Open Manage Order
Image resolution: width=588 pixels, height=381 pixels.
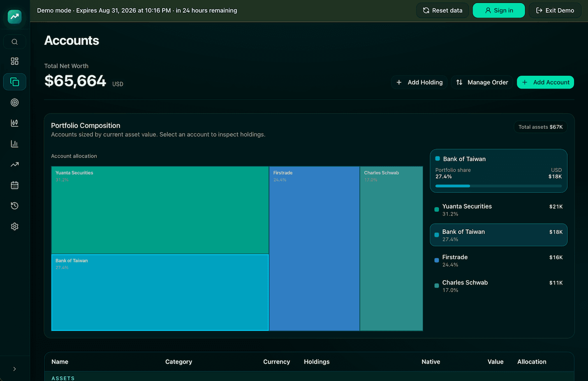(482, 82)
